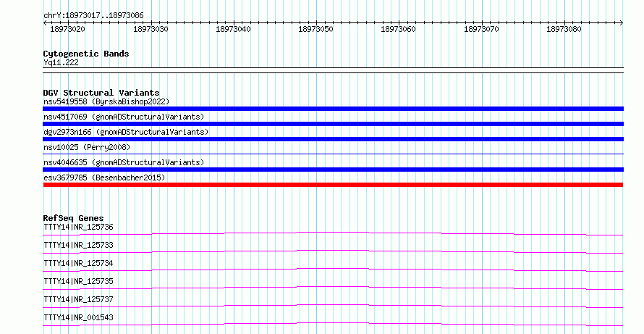Open transcript TTTY14|NR_125736 label
644x334 pixels.
78,227
